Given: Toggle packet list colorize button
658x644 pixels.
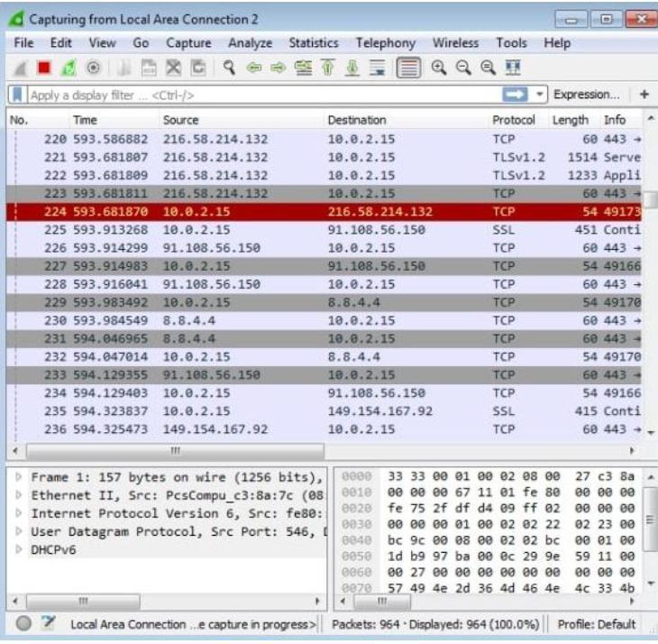Looking at the screenshot, I should (x=408, y=68).
